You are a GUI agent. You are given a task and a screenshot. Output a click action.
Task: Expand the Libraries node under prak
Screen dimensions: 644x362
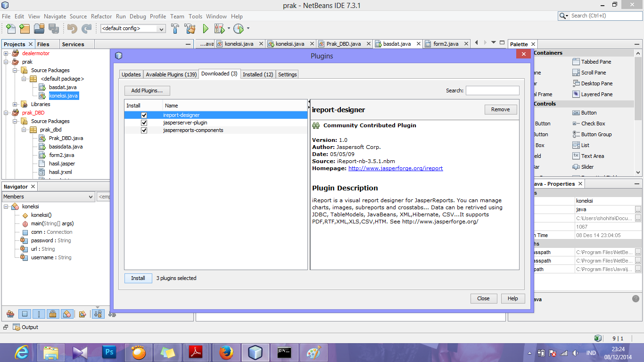coord(15,104)
